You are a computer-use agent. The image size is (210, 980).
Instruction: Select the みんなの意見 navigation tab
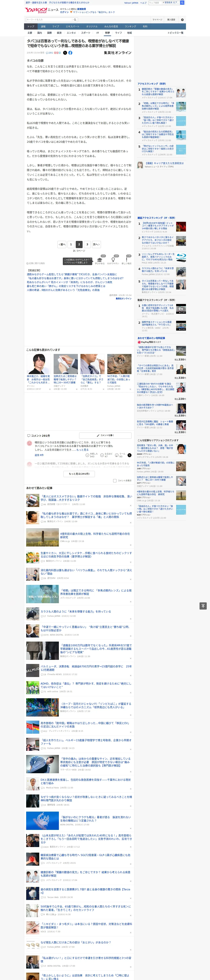pyautogui.click(x=111, y=27)
